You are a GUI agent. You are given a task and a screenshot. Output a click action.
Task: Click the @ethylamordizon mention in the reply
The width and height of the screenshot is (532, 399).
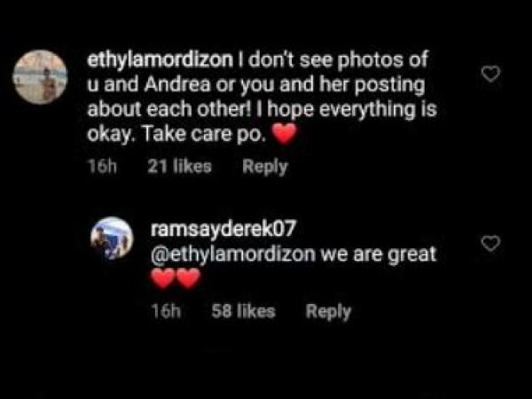pos(233,254)
